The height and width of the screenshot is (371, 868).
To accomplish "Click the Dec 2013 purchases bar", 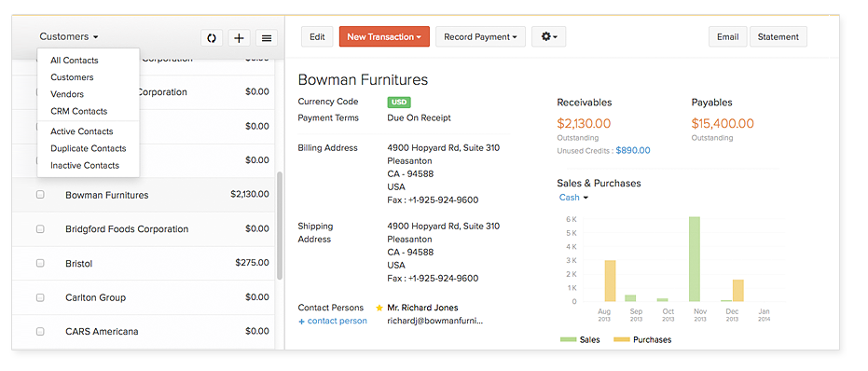I will pos(737,291).
